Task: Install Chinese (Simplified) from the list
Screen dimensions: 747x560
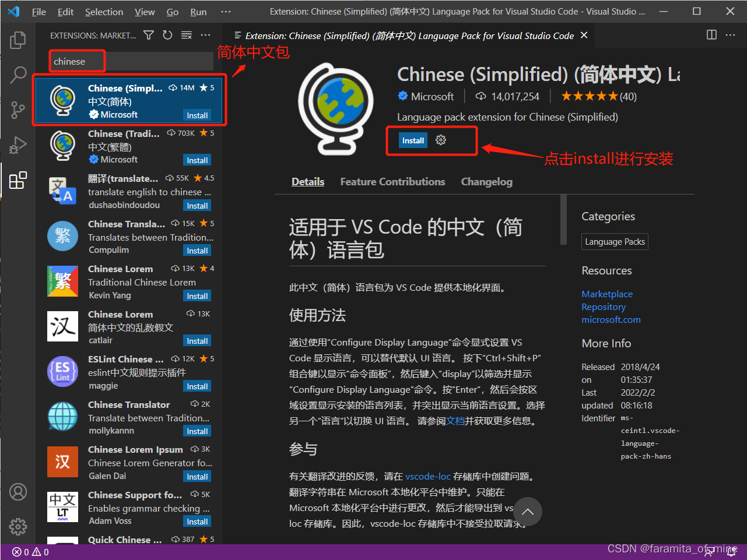Action: (x=197, y=115)
